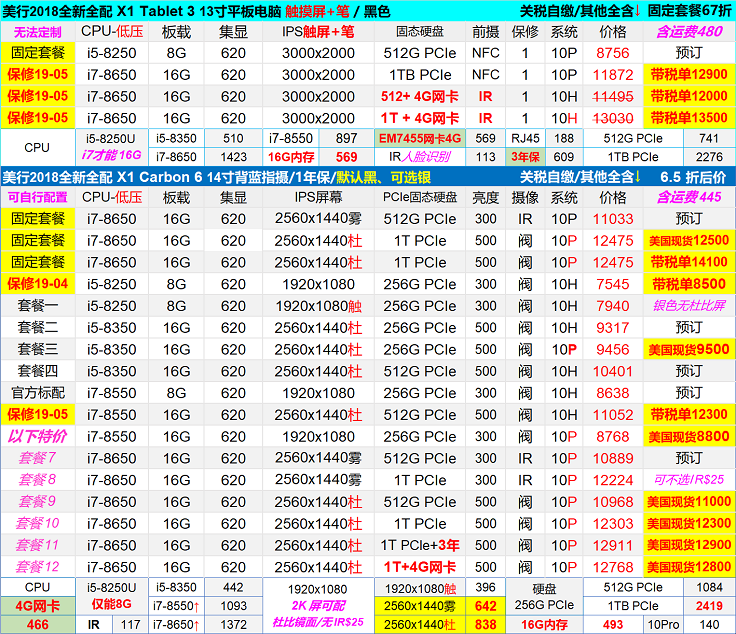Select the '带税单12000' yellow cell
736x634 pixels.
tap(689, 96)
